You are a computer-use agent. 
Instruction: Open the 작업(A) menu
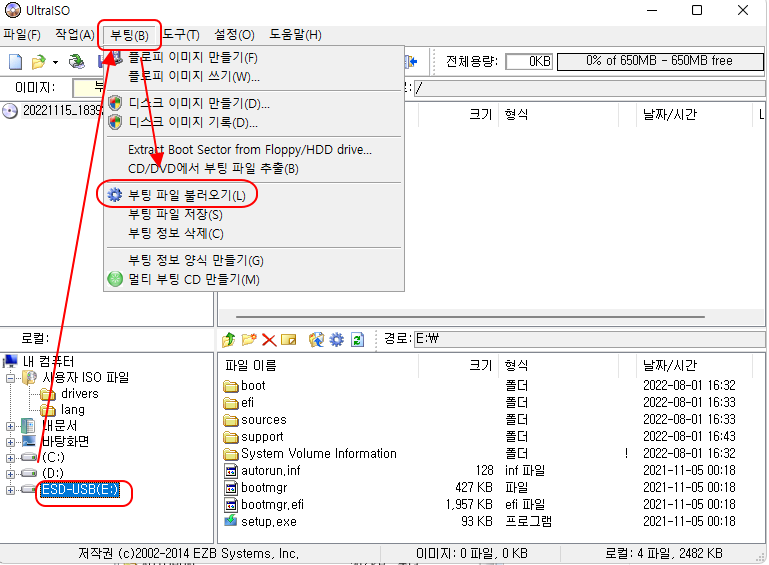click(x=75, y=35)
